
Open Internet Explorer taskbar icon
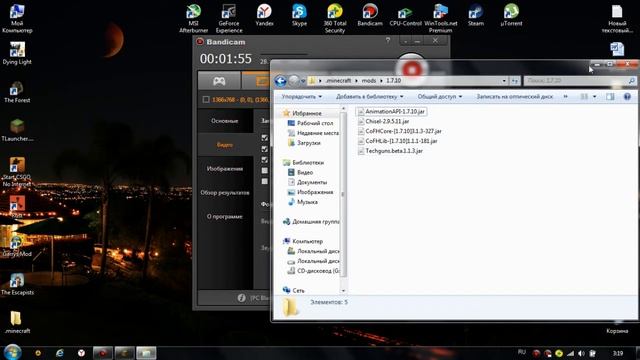60,353
